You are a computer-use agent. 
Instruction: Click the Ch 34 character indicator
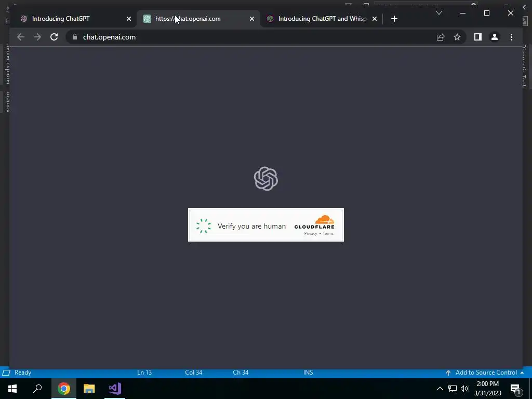[x=241, y=373]
